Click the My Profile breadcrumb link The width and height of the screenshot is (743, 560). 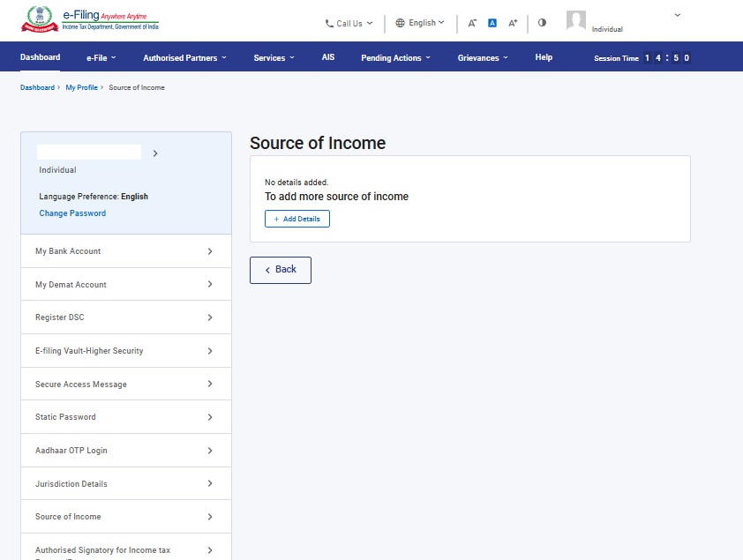(x=81, y=87)
